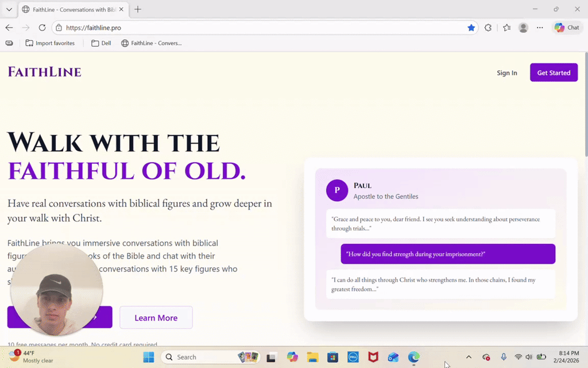Click the 'Apostle to the Gentiles' subtitle
588x368 pixels.
coord(385,197)
